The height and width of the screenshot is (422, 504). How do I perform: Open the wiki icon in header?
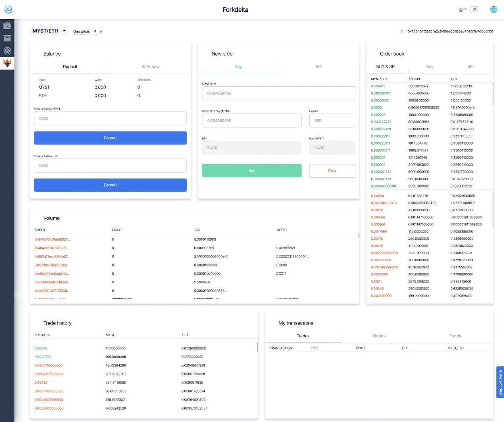point(462,10)
